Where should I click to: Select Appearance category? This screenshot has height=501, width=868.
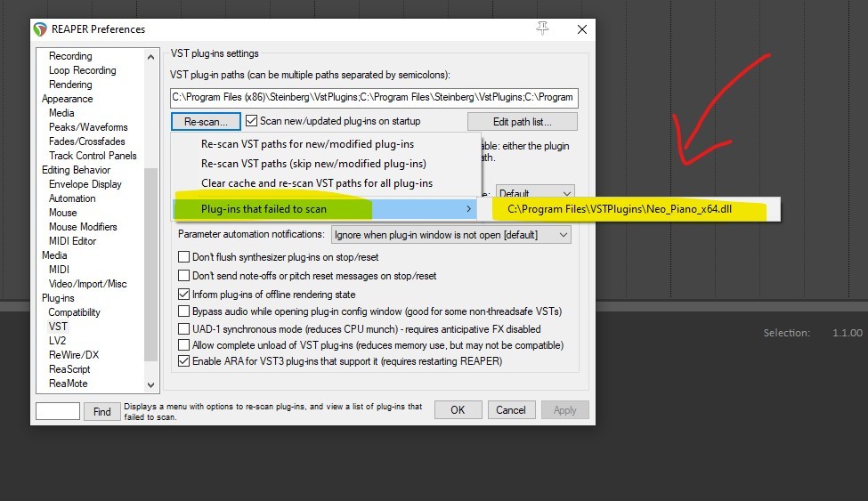click(x=67, y=99)
